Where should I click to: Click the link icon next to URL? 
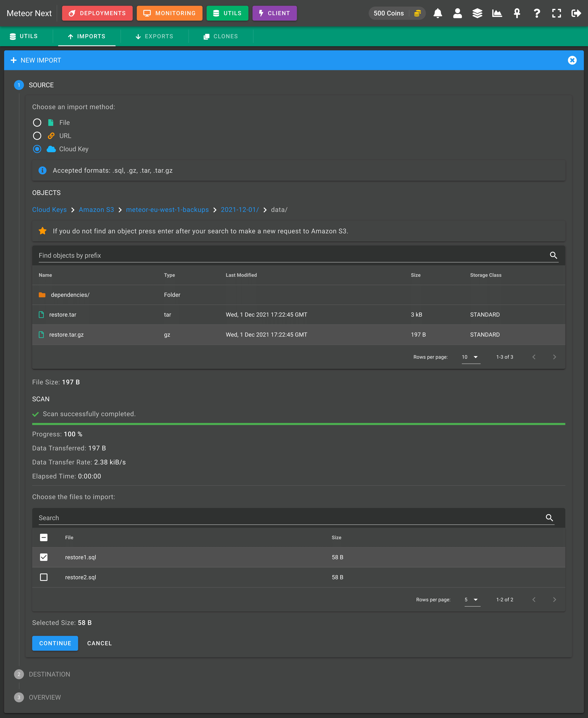51,136
